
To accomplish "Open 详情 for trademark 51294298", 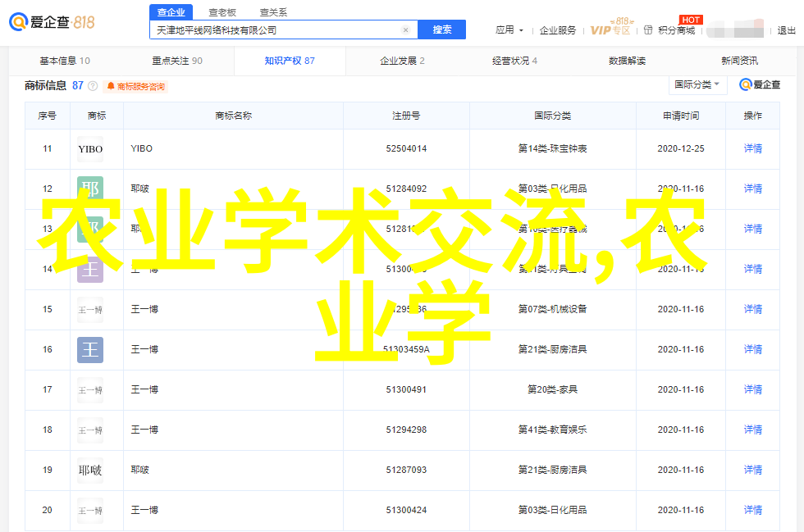I will pyautogui.click(x=753, y=430).
